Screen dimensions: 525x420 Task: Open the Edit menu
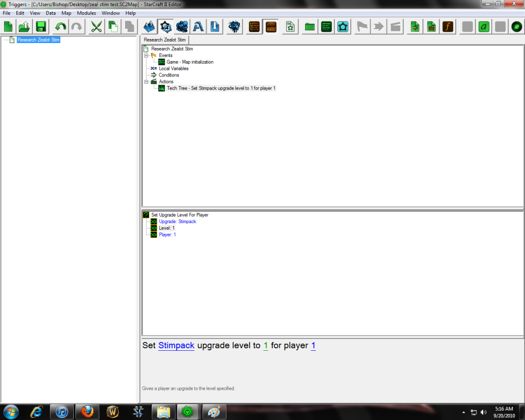[x=20, y=13]
